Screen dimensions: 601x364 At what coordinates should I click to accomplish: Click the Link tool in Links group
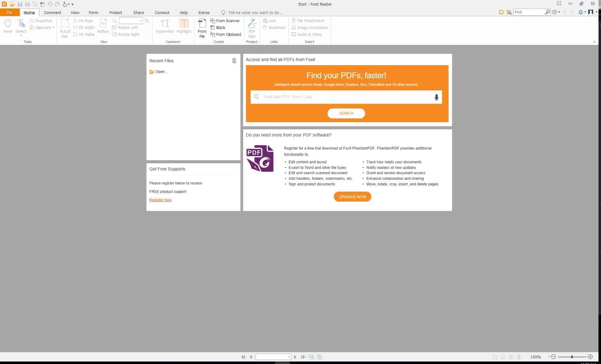[269, 21]
